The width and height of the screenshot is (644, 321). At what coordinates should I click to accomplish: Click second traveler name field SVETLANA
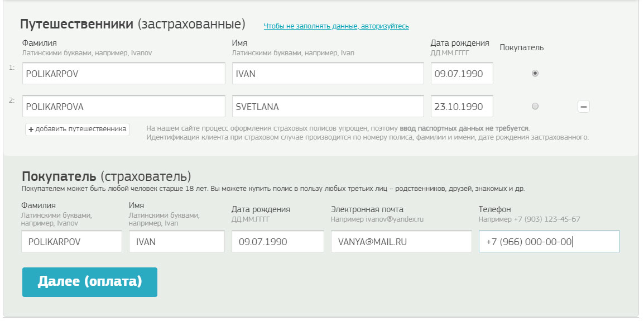click(x=328, y=107)
